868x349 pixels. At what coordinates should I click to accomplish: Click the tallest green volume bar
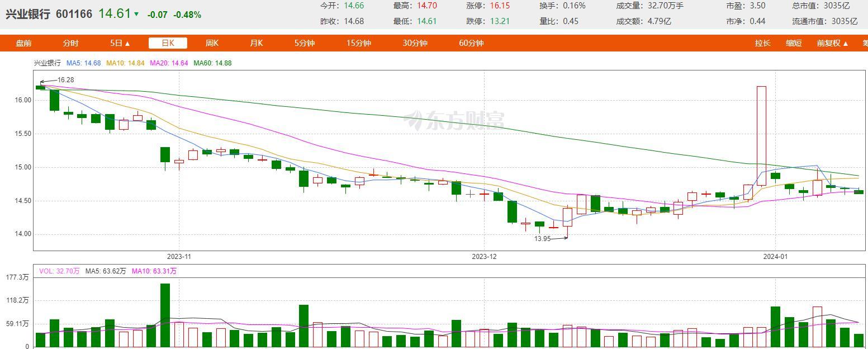click(165, 315)
